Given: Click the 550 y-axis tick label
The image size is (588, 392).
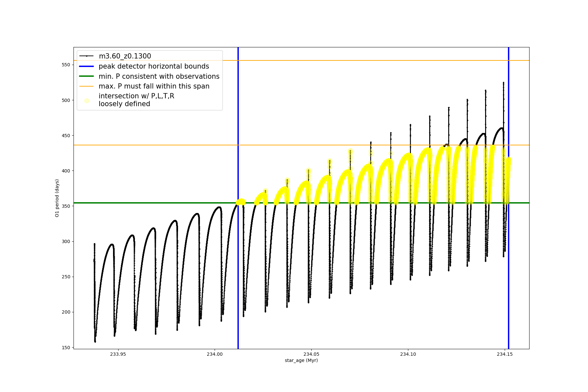Looking at the screenshot, I should click(x=66, y=65).
